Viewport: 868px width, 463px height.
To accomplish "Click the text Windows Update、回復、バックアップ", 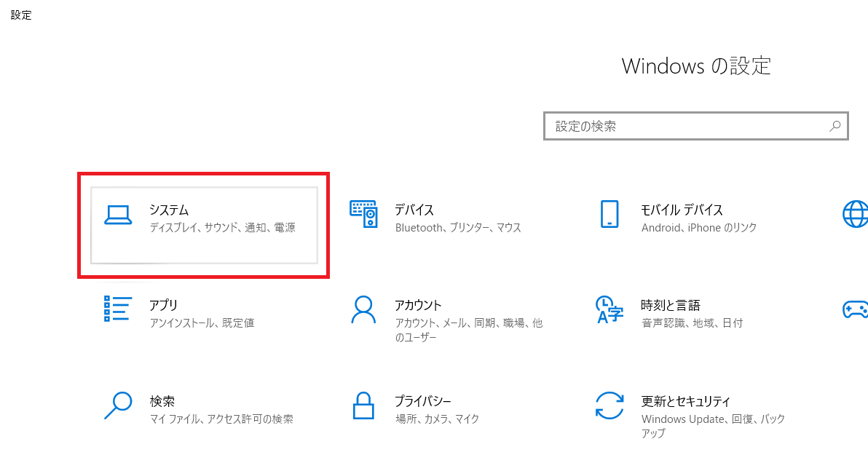I will click(x=714, y=426).
